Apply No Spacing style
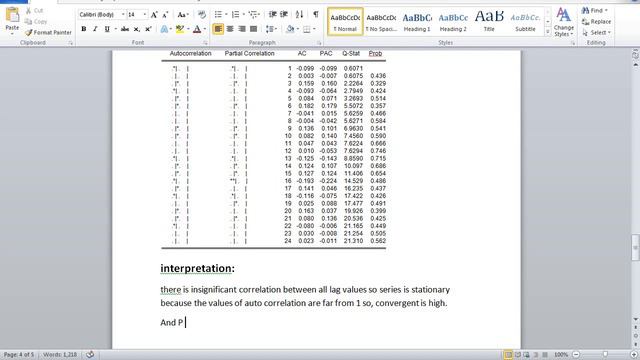This screenshot has height=360, width=640. coord(381,22)
